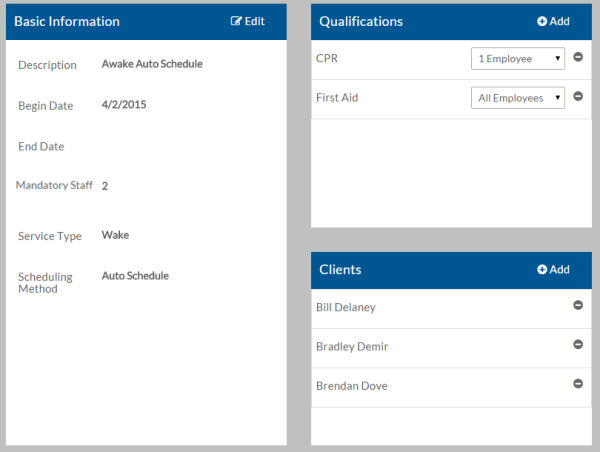Select the Bill Delaney client name

click(346, 308)
